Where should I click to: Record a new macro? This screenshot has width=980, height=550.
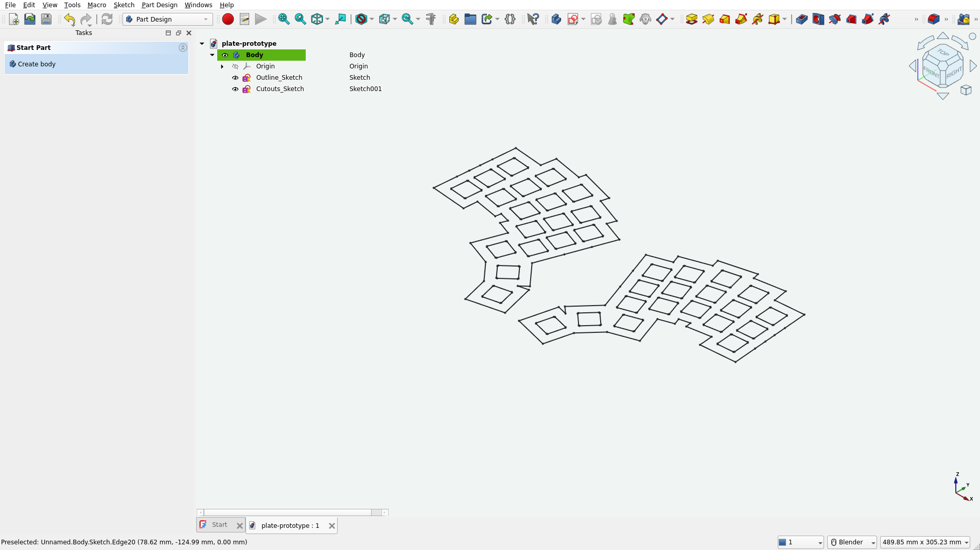[x=227, y=19]
